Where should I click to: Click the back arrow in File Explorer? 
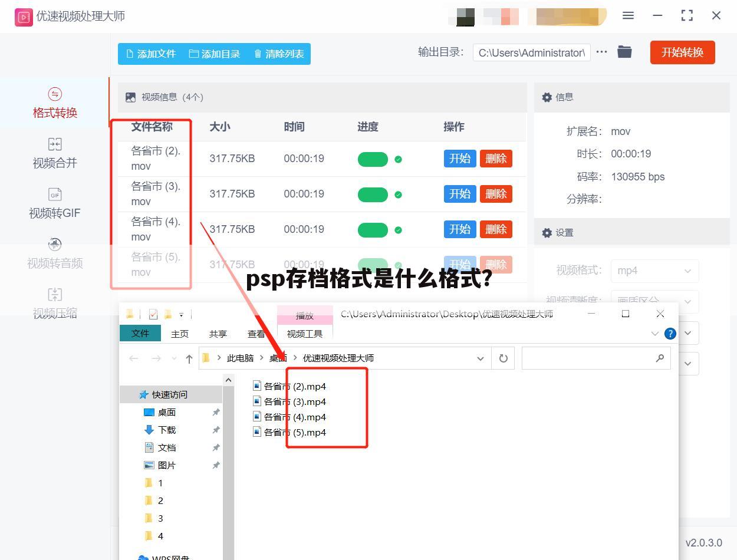tap(134, 358)
